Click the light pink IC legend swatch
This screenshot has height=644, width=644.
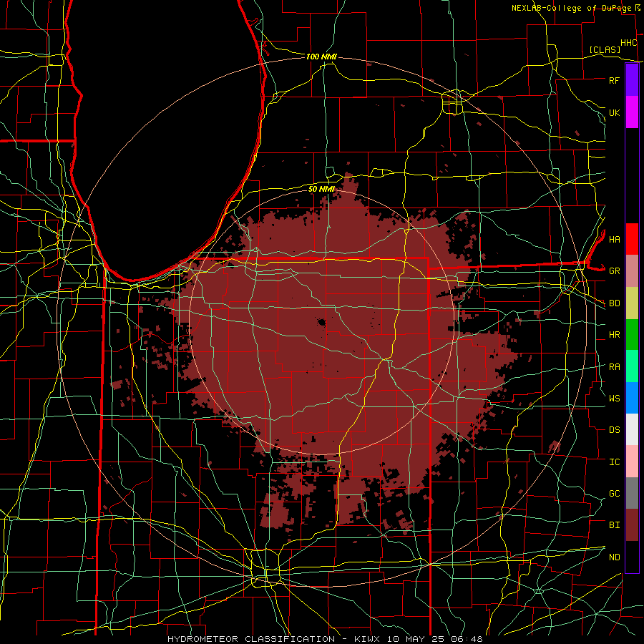coord(632,462)
